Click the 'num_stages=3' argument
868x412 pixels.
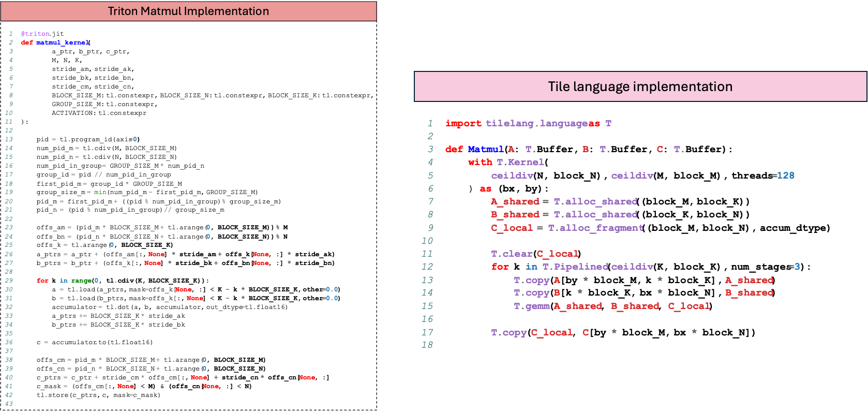click(766, 267)
